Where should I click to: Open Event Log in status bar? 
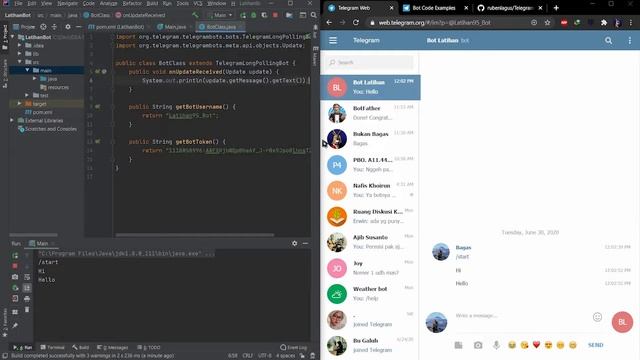pos(293,347)
